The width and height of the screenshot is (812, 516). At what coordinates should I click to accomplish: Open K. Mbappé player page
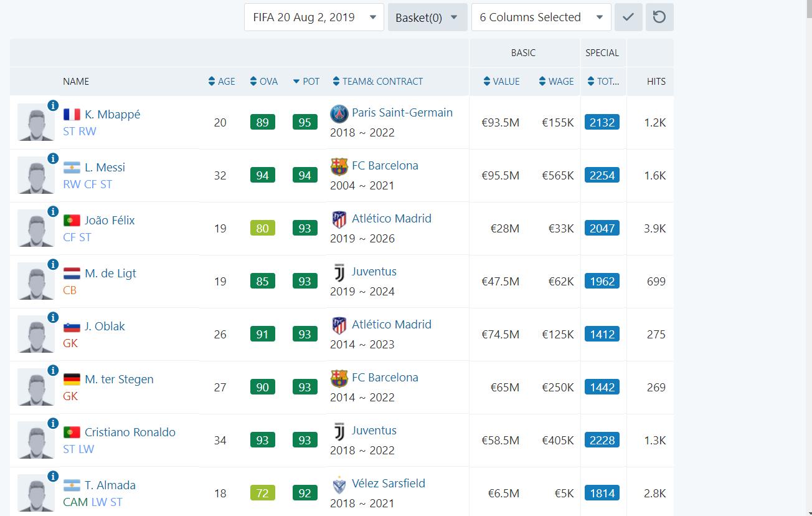pos(112,115)
